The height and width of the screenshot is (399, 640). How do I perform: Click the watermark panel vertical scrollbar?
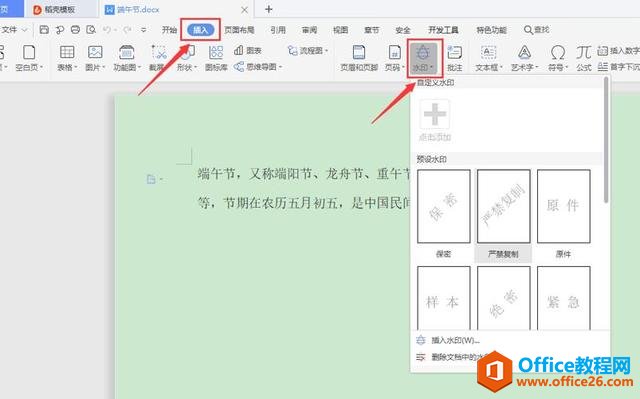[x=606, y=140]
